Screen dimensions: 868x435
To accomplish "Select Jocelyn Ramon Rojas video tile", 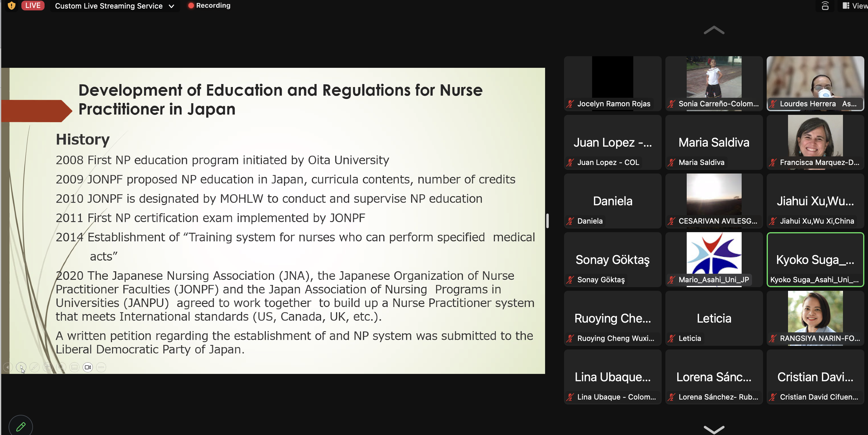I will [613, 83].
